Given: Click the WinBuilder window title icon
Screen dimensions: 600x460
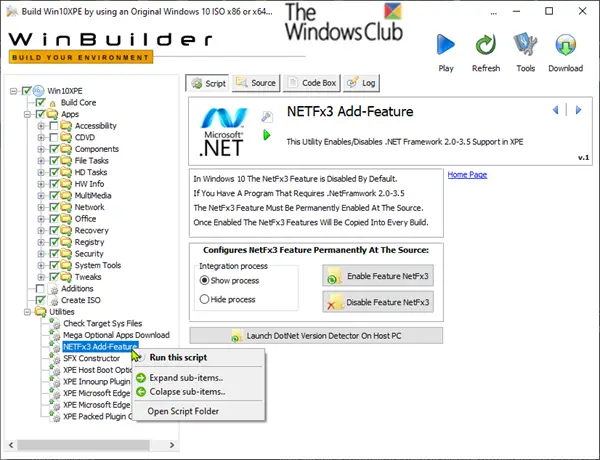Looking at the screenshot, I should pos(12,11).
